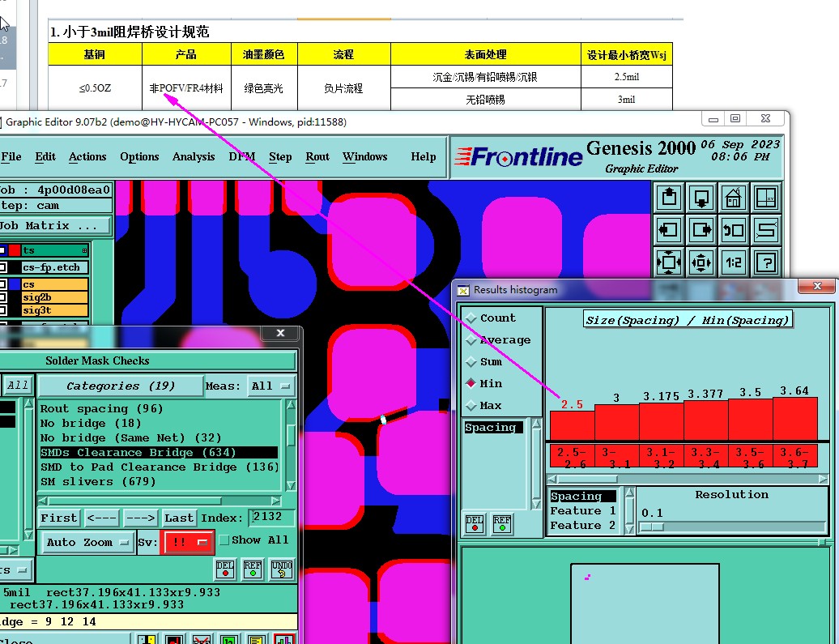The height and width of the screenshot is (644, 839).
Task: Open the Actions menu
Action: 87,157
